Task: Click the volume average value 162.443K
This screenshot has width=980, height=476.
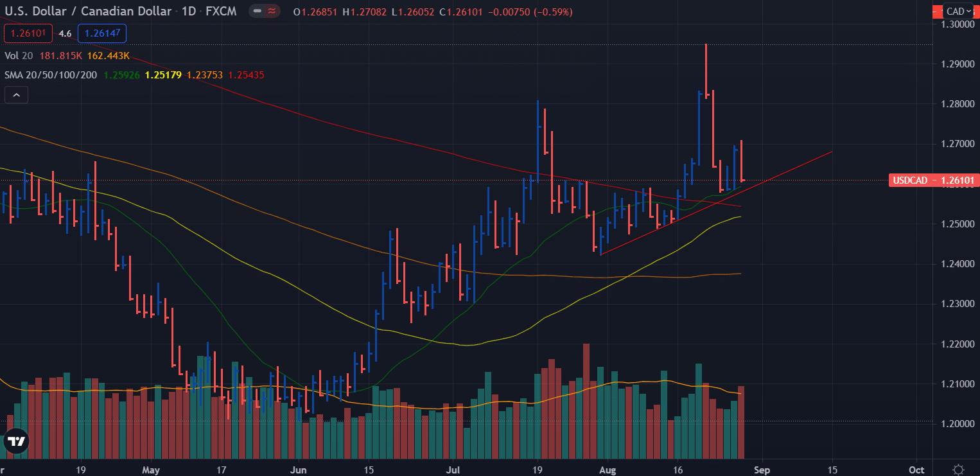Action: tap(110, 56)
